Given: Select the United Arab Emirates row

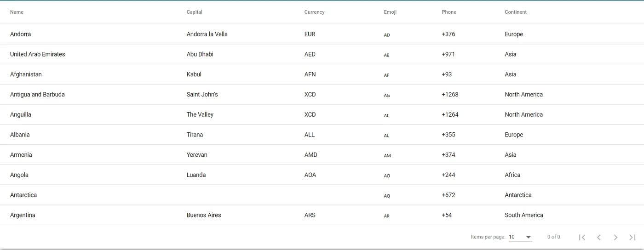Looking at the screenshot, I should tap(37, 54).
